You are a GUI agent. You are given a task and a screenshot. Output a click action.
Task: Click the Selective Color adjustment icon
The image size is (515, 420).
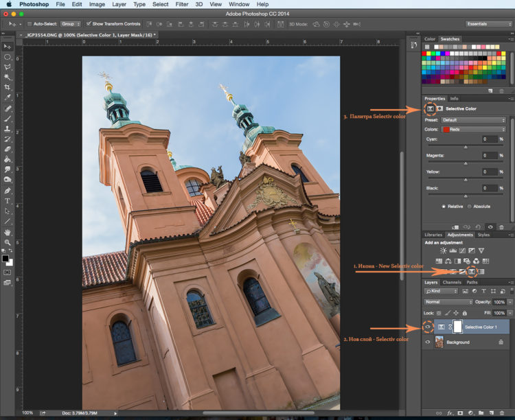(472, 272)
